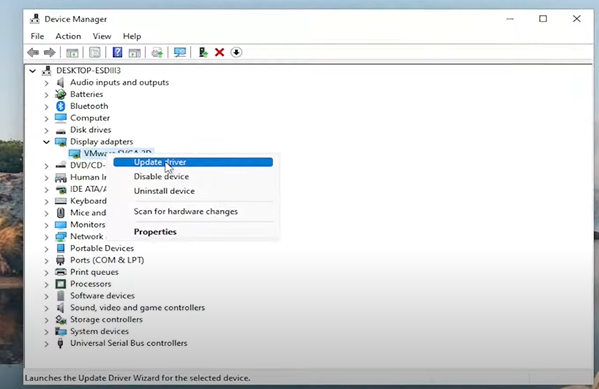Choose Scan for hardware changes in context menu
This screenshot has height=389, width=599.
coord(193,211)
